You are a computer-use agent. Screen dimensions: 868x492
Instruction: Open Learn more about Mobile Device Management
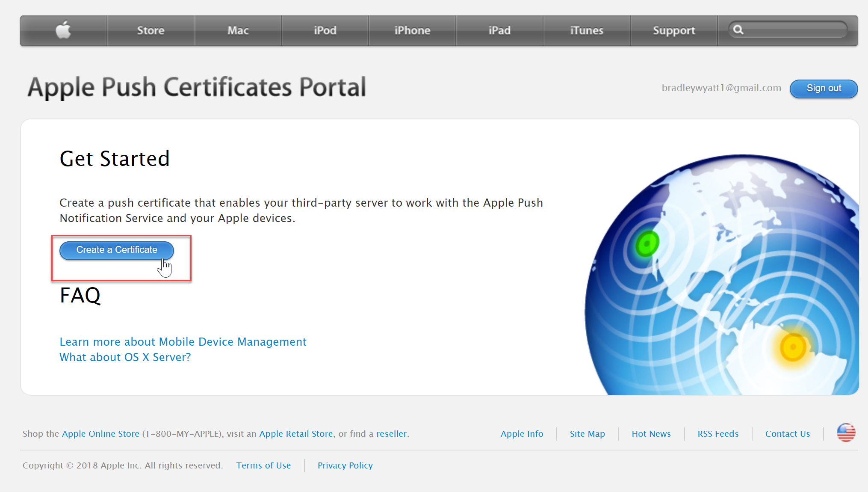[x=183, y=342]
